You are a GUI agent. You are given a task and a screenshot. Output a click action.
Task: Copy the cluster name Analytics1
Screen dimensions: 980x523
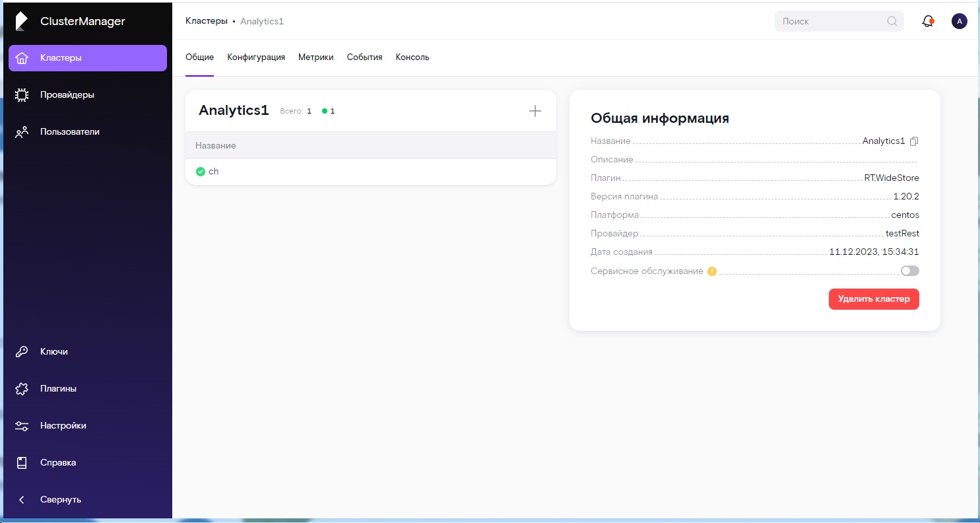tap(914, 141)
